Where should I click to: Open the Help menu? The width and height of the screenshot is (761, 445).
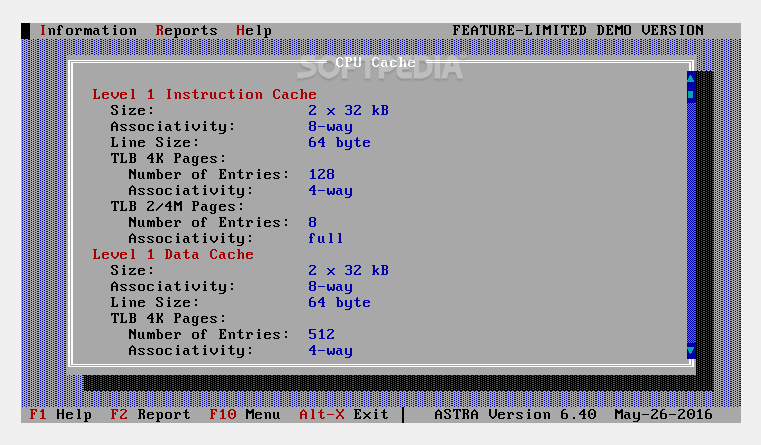(x=254, y=31)
